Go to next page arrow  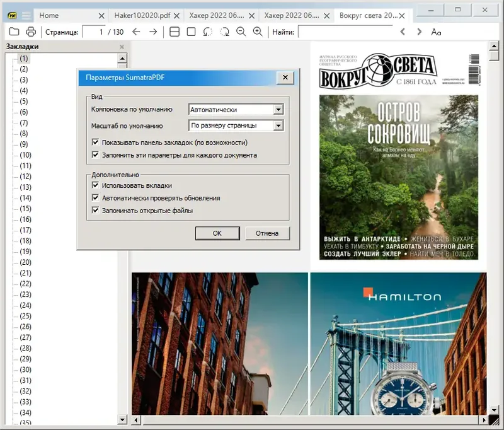click(153, 32)
